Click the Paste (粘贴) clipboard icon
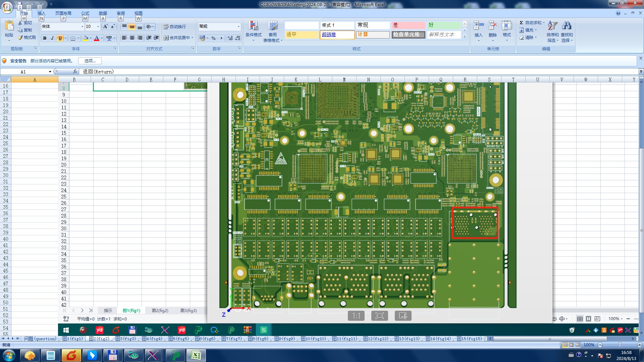Image resolution: width=644 pixels, height=362 pixels. (x=9, y=26)
